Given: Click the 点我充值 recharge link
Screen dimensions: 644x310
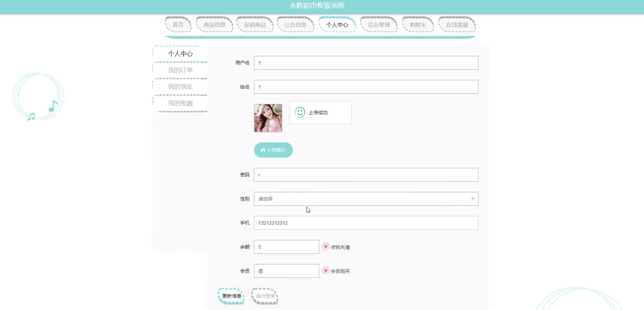Looking at the screenshot, I should 340,247.
